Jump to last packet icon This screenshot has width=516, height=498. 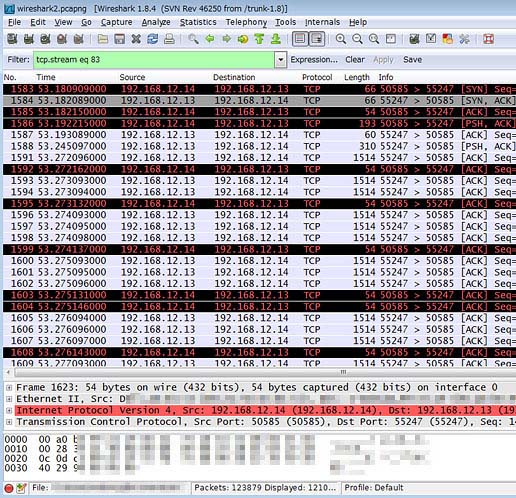(x=276, y=39)
